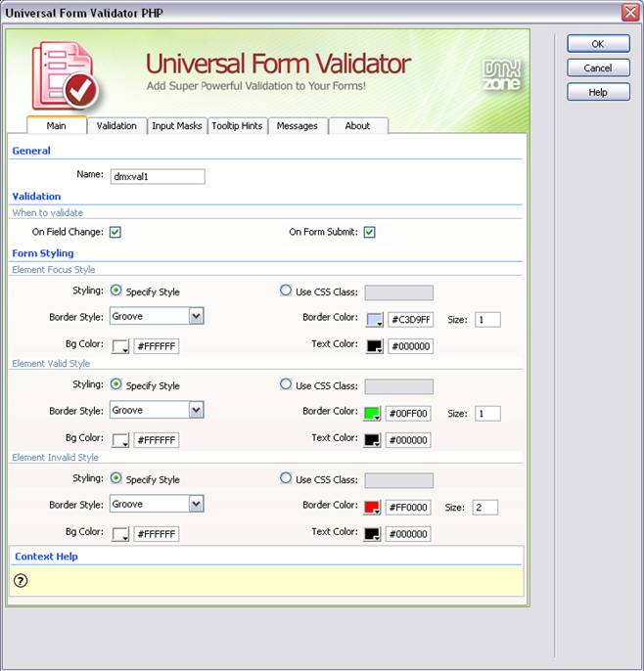The width and height of the screenshot is (644, 671).
Task: Toggle the On Field Change checkbox
Action: pyautogui.click(x=115, y=232)
